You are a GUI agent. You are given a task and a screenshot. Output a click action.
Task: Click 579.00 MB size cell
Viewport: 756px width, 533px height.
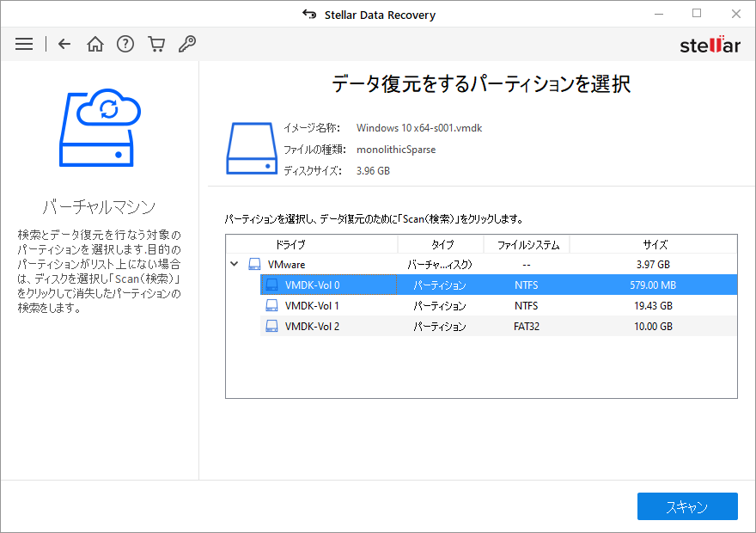(x=653, y=285)
